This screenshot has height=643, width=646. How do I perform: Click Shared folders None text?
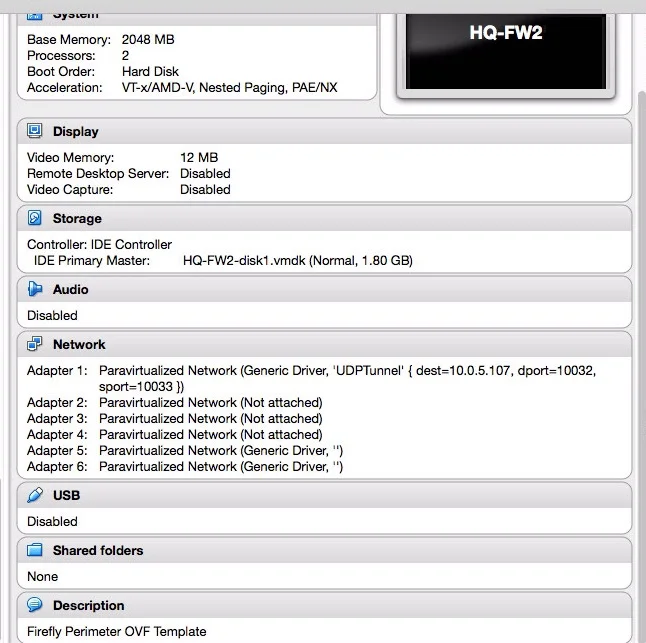[42, 577]
